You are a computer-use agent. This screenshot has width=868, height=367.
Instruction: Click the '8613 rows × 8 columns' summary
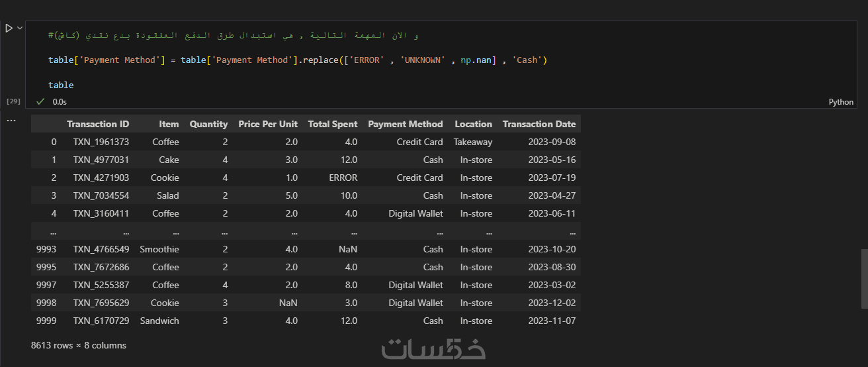pyautogui.click(x=79, y=345)
